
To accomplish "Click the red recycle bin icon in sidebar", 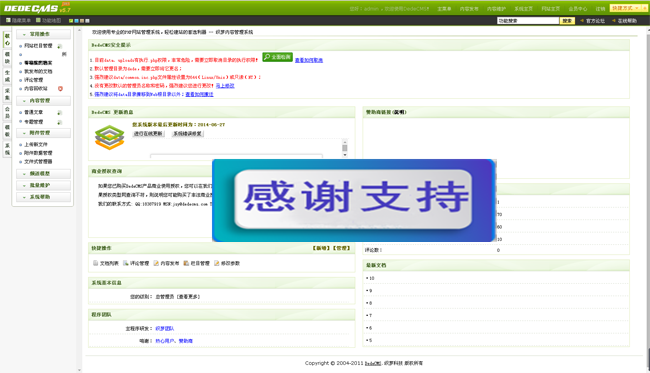I will click(x=61, y=89).
